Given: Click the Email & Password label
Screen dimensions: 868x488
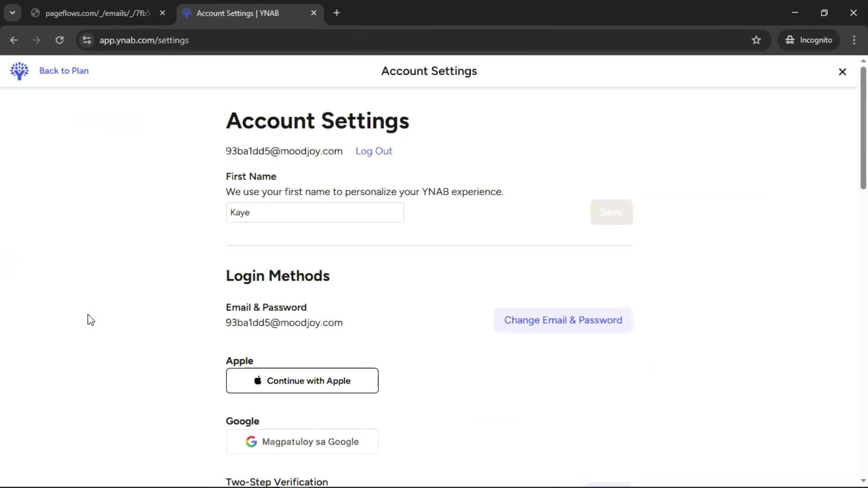Looking at the screenshot, I should (266, 307).
